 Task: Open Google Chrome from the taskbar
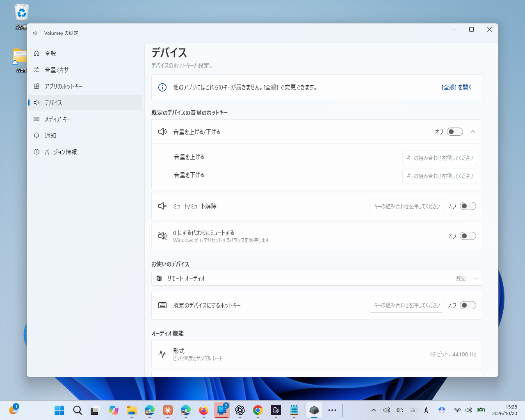[258, 410]
